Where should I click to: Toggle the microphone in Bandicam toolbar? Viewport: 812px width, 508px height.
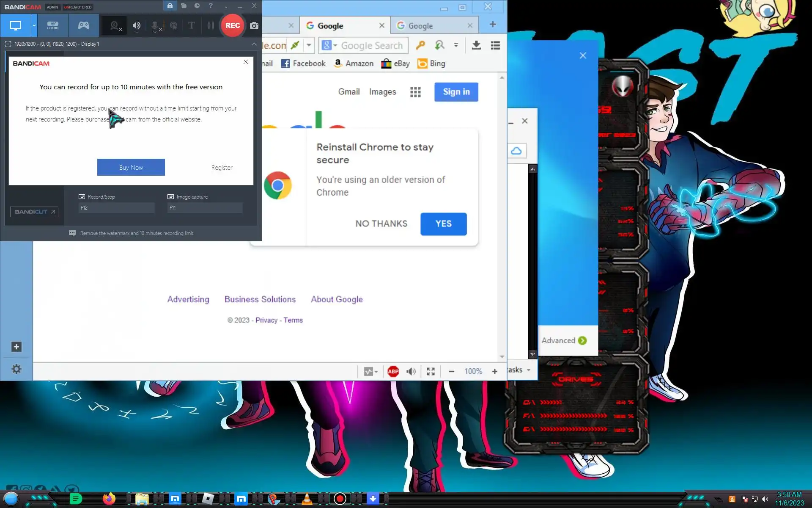click(155, 26)
